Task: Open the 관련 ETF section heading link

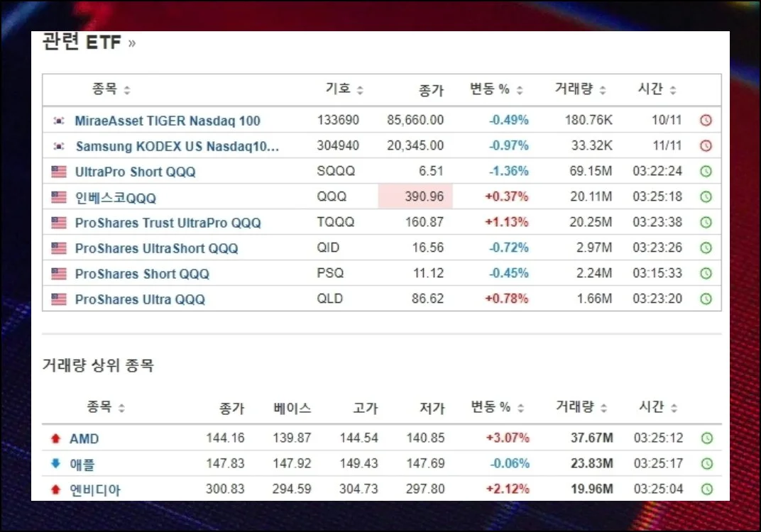Action: [88, 43]
